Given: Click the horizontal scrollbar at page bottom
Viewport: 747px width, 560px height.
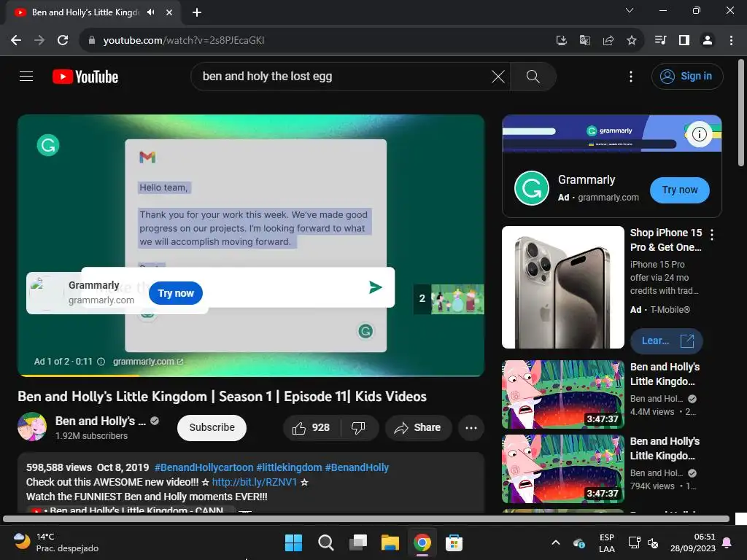Looking at the screenshot, I should [x=366, y=518].
